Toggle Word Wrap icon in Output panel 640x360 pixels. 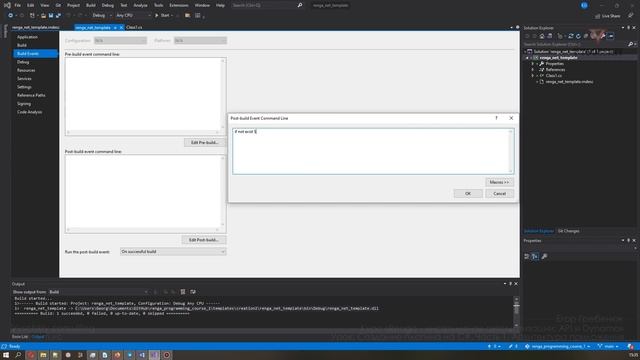193,292
